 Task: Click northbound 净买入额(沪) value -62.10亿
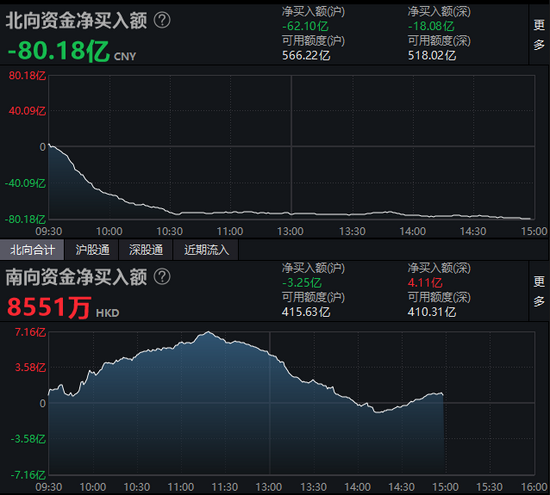pyautogui.click(x=305, y=26)
